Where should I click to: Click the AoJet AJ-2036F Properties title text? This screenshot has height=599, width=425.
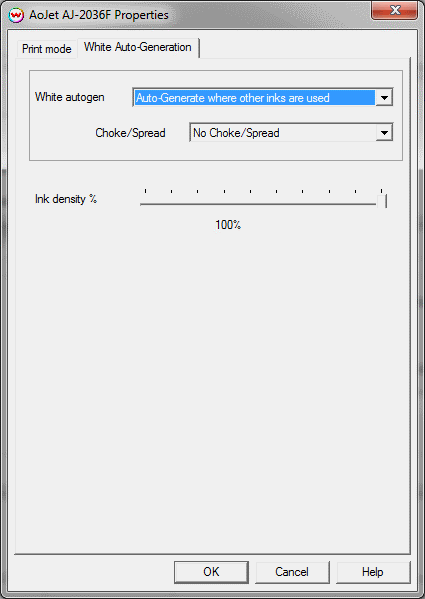(99, 15)
